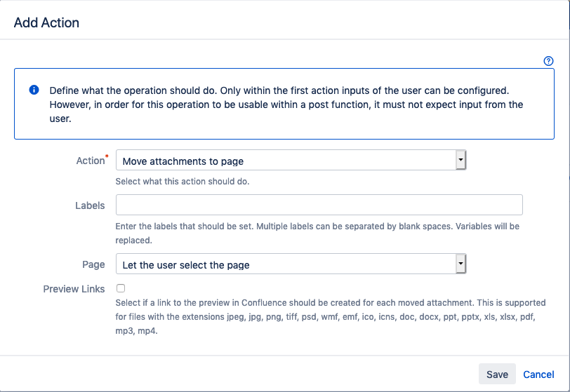Click the Preview Links supported extensions description
Screen dimensions: 570x392
click(330, 316)
